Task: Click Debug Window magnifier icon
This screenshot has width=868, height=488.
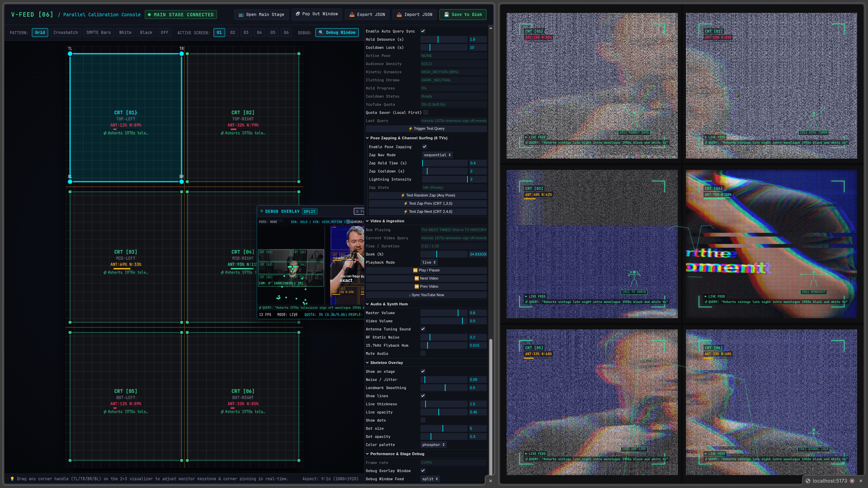Action: [321, 33]
